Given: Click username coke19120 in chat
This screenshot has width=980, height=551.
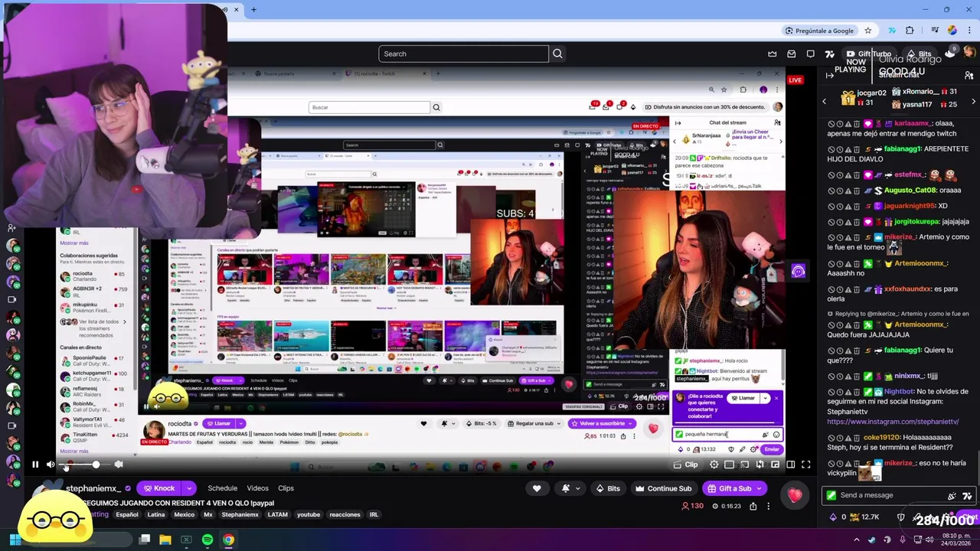Looking at the screenshot, I should coord(882,438).
